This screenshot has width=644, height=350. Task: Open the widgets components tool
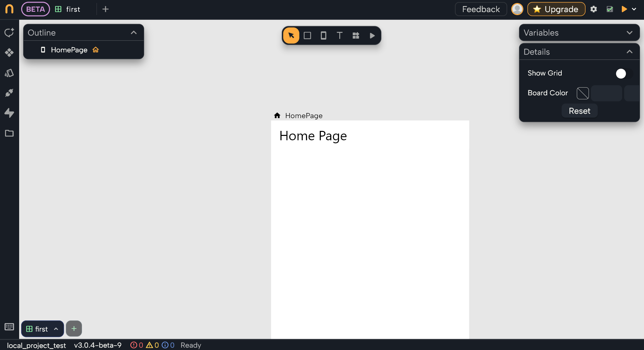coord(356,36)
